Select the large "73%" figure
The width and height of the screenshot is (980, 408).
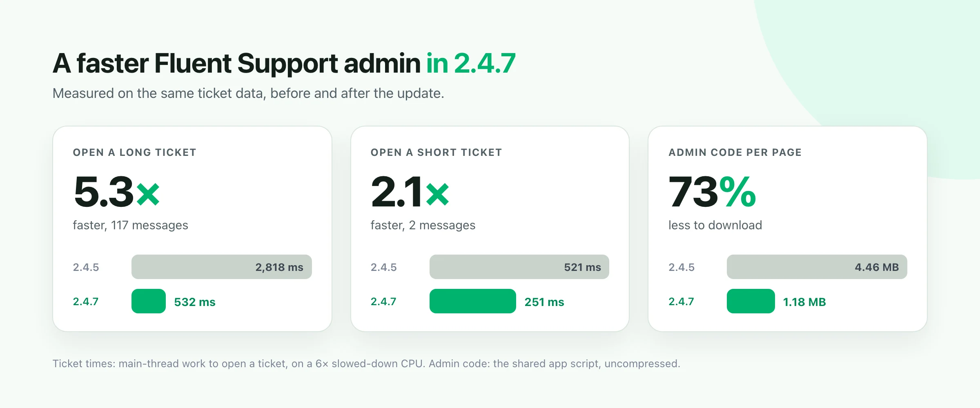[x=712, y=191]
